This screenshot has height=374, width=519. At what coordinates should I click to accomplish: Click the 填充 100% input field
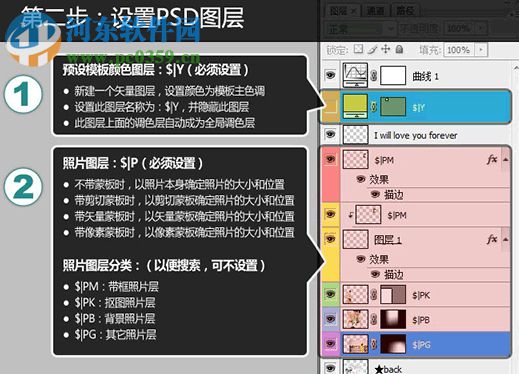[459, 50]
